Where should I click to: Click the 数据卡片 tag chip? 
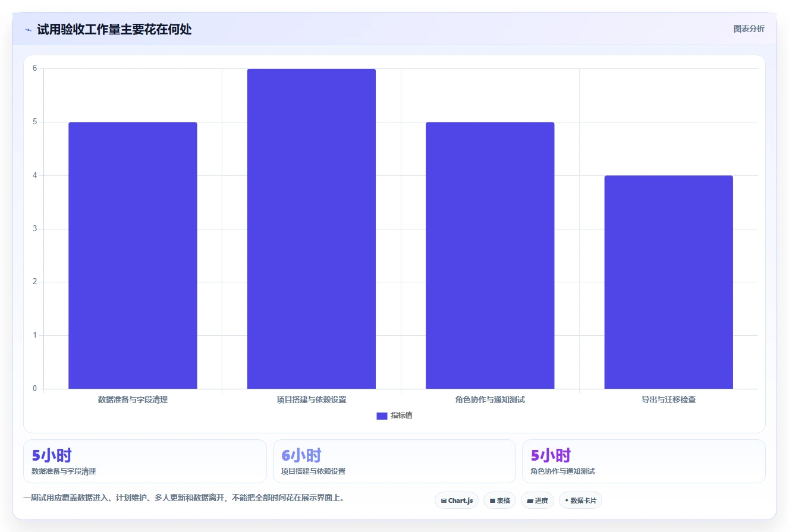[580, 500]
